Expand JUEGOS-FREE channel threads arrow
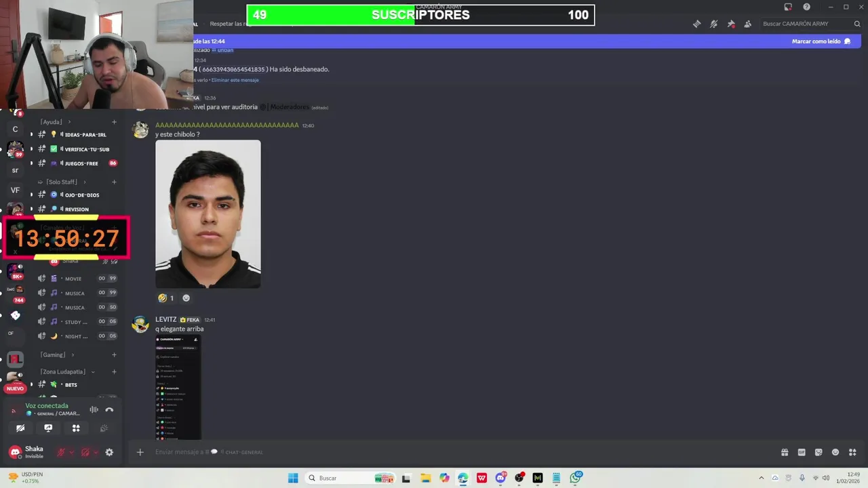 point(31,163)
